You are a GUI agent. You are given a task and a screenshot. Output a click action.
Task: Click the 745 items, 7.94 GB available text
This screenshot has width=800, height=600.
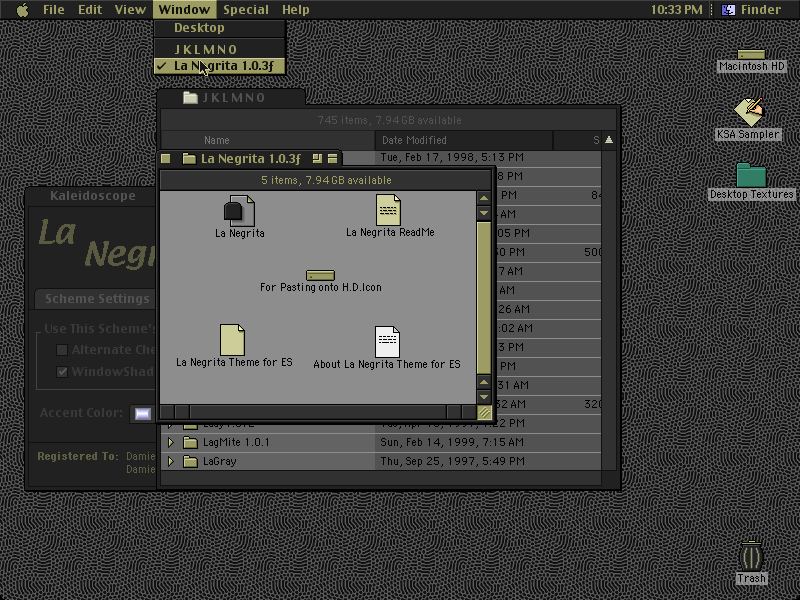[389, 120]
